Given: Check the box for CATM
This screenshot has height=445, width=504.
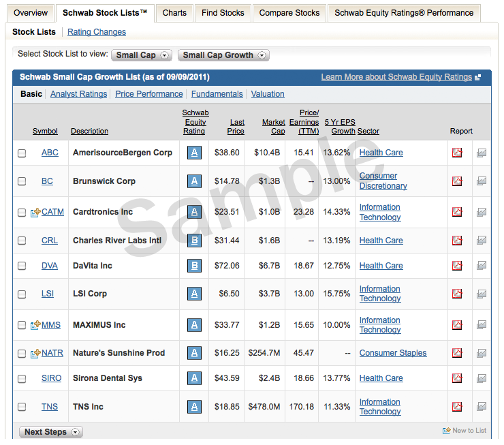Looking at the screenshot, I should (x=22, y=213).
